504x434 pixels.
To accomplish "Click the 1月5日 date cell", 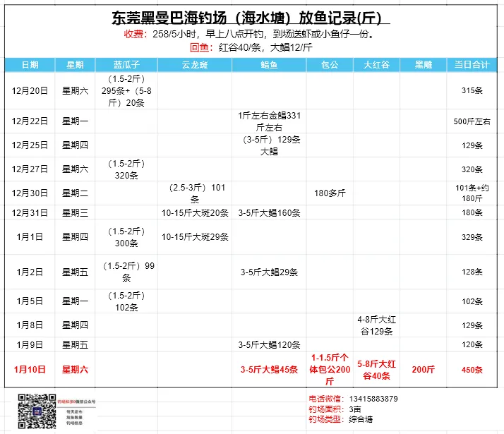I will coord(30,301).
